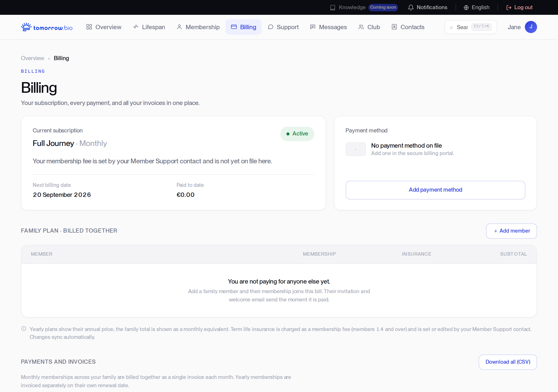Click the Jane user name

click(x=514, y=27)
